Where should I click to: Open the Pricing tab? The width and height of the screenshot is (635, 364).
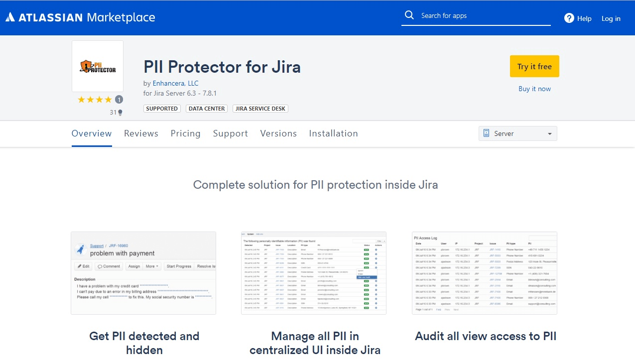click(185, 133)
